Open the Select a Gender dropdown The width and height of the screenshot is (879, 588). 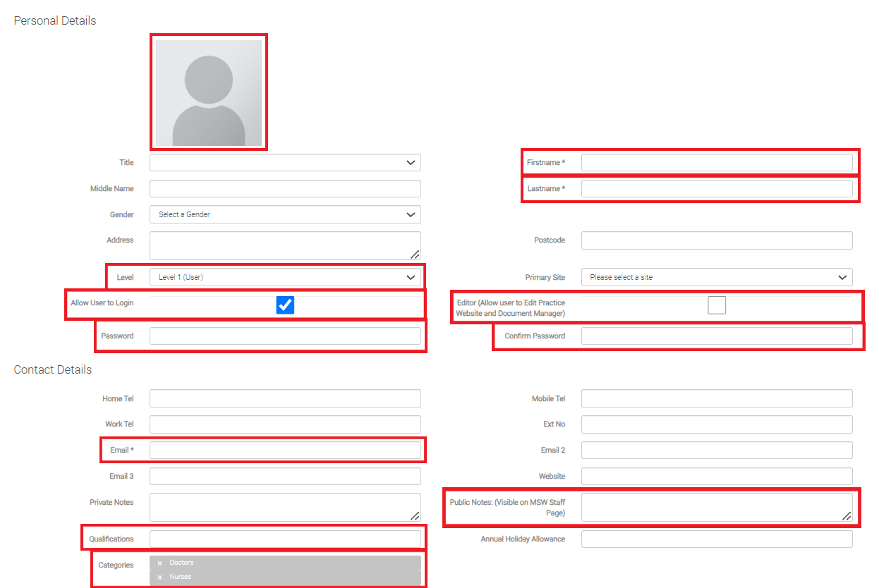point(284,214)
